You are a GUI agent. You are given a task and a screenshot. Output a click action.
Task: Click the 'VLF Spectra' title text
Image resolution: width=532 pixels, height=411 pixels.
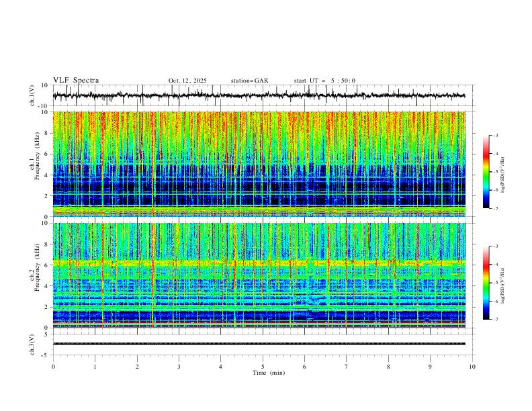coord(76,81)
